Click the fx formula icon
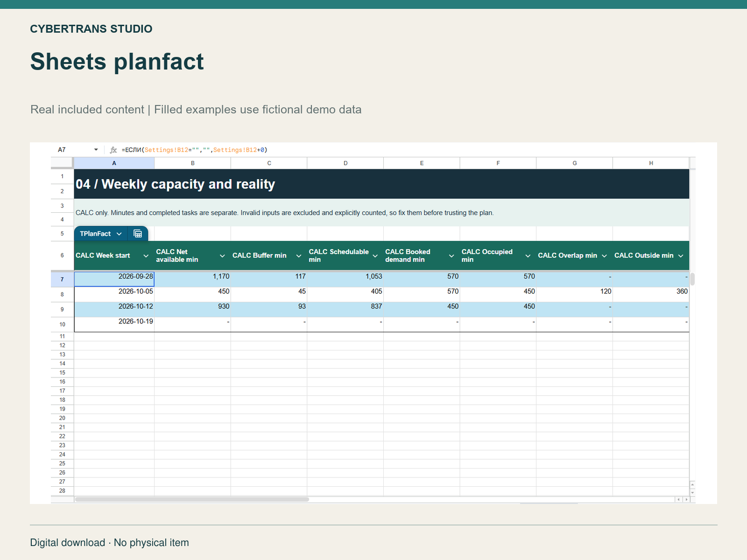 pos(113,150)
